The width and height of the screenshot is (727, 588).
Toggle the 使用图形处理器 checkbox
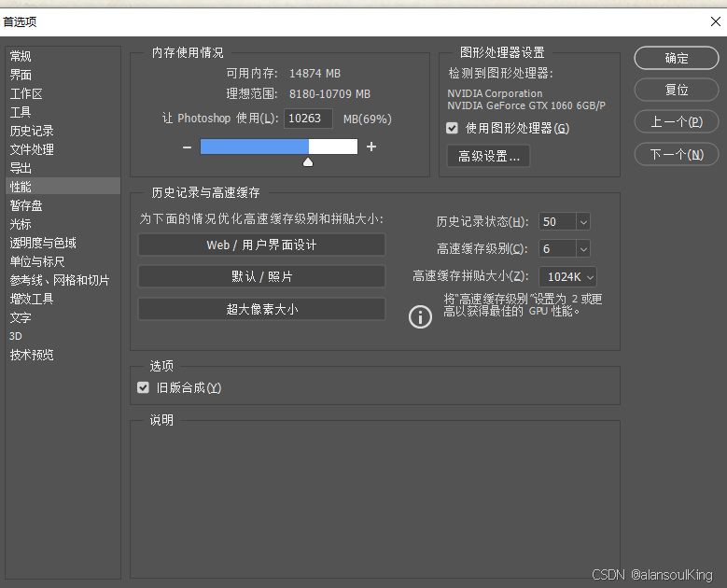click(452, 128)
